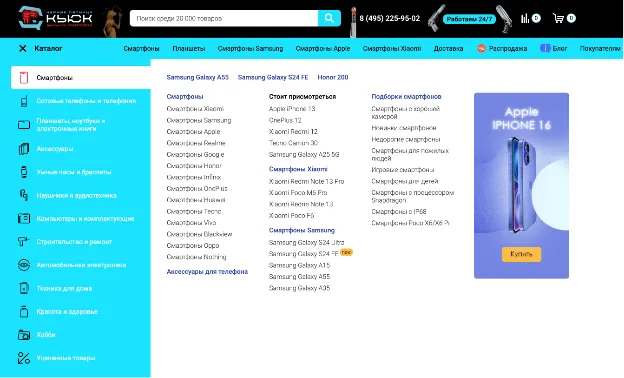624x378 pixels.
Task: Open the Samsung Galaxy S24 FE quick link
Action: (x=273, y=77)
